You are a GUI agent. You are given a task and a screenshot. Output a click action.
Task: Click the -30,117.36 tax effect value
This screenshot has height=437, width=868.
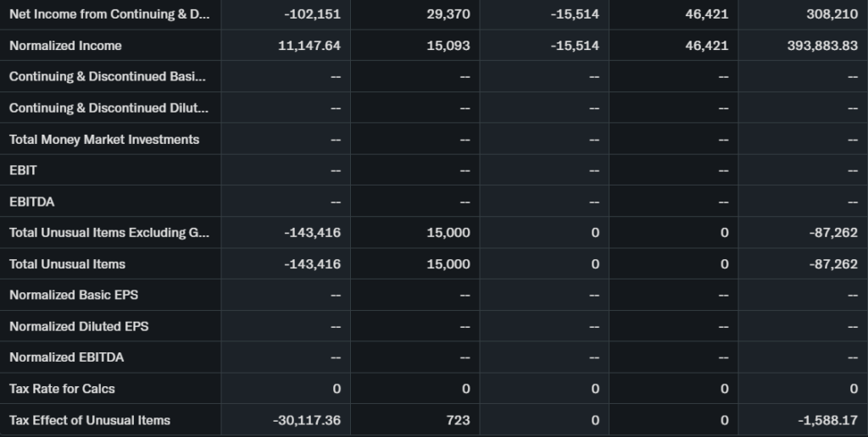[x=307, y=420]
